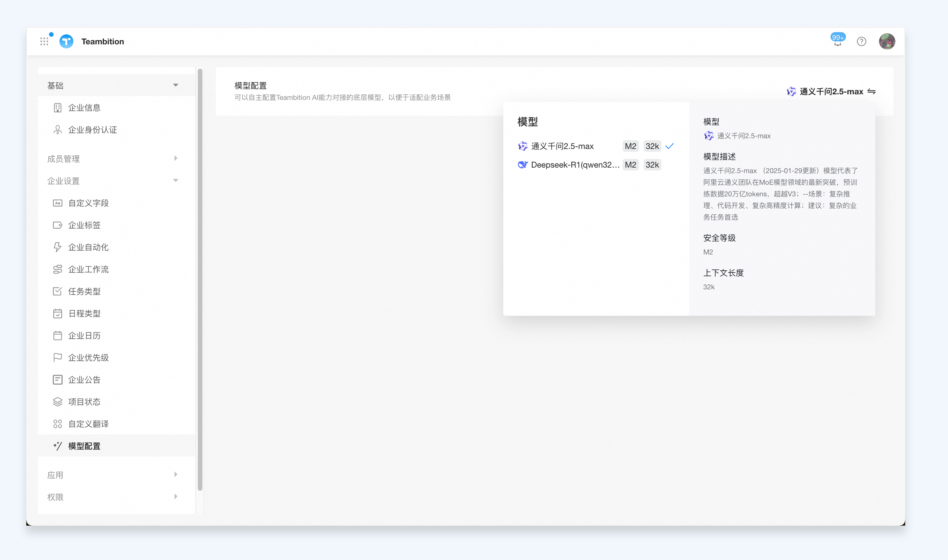Click the 32k tag on Deepseek-R1 row
Screen dimensions: 948x560
[652, 164]
